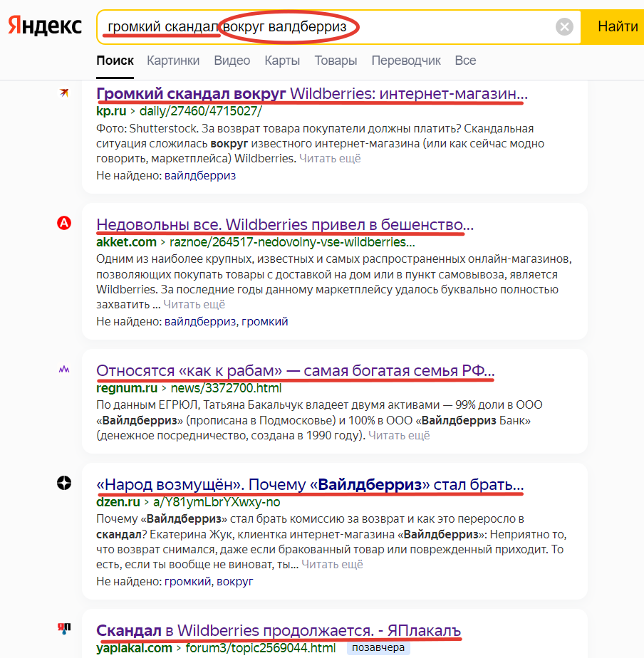This screenshot has height=658, width=644.
Task: Click the daily/27460/4715027/ URL path
Action: point(201,111)
